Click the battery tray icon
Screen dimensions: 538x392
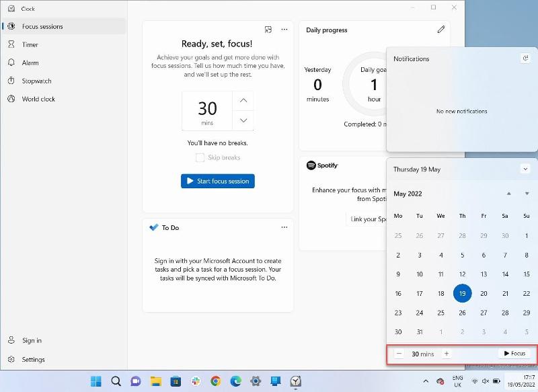(x=496, y=381)
